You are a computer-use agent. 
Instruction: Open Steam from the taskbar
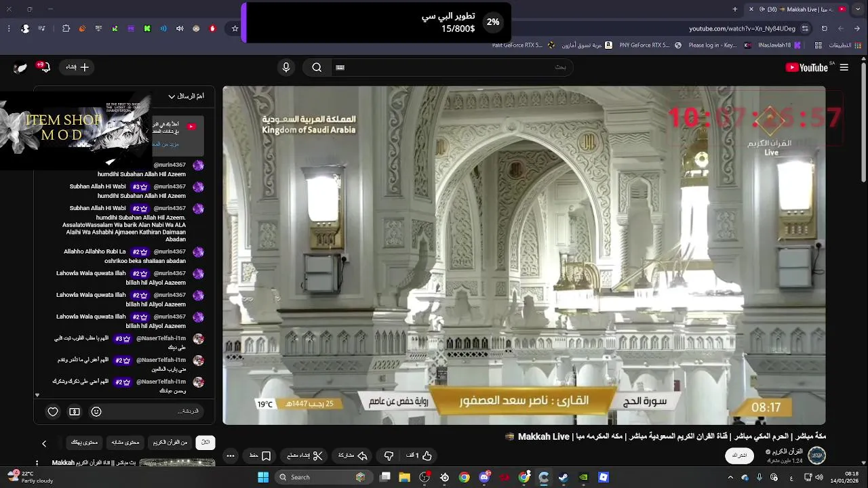click(563, 477)
